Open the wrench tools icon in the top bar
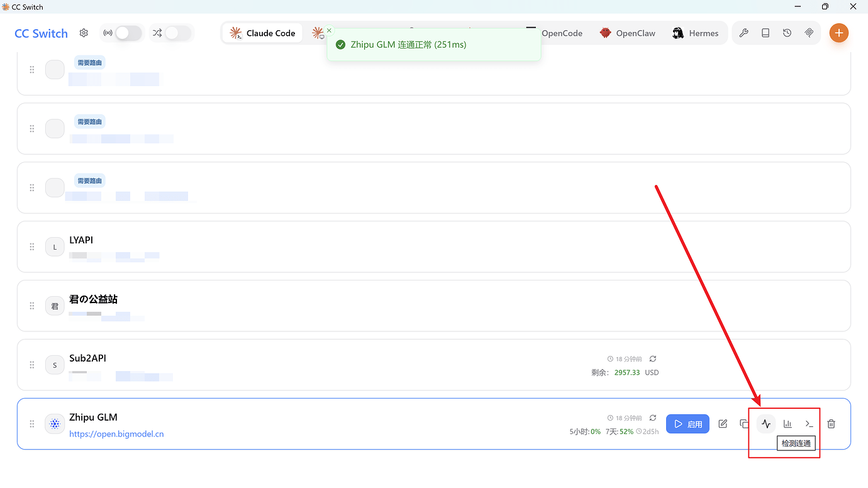The height and width of the screenshot is (488, 868). click(743, 33)
